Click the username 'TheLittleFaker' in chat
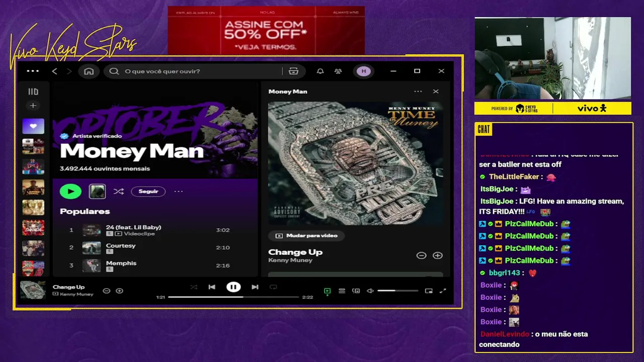Screen dimensions: 644x362 pos(514,177)
